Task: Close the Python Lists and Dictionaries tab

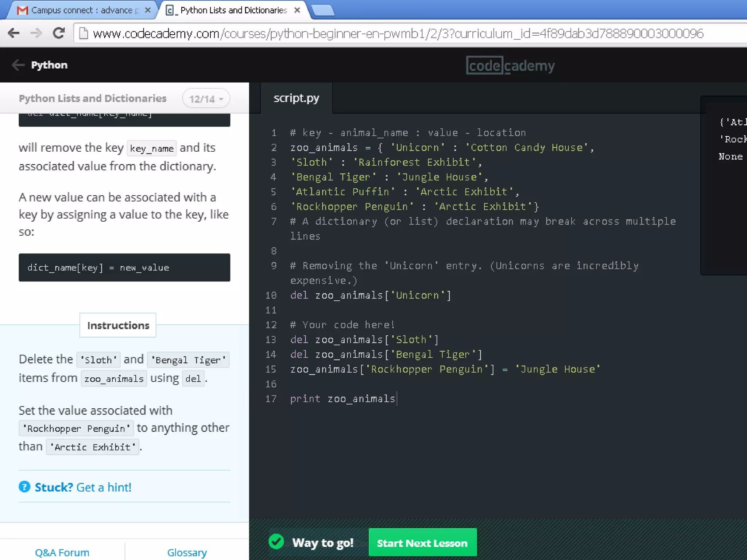Action: pos(297,10)
